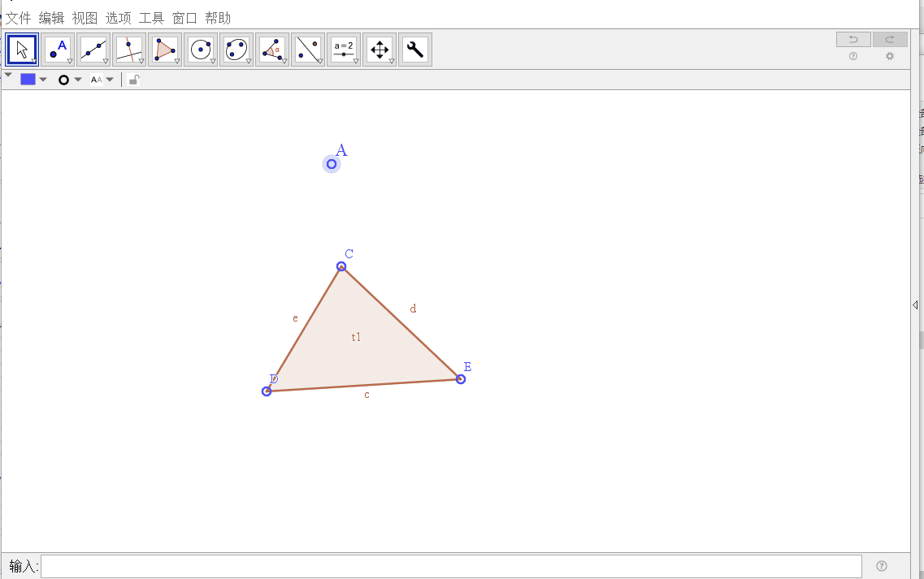
Task: Choose the Point tool
Action: click(58, 50)
